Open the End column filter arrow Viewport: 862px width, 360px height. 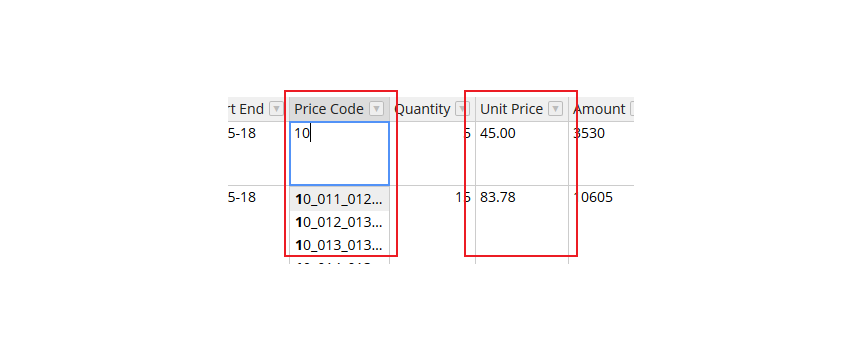[x=277, y=109]
